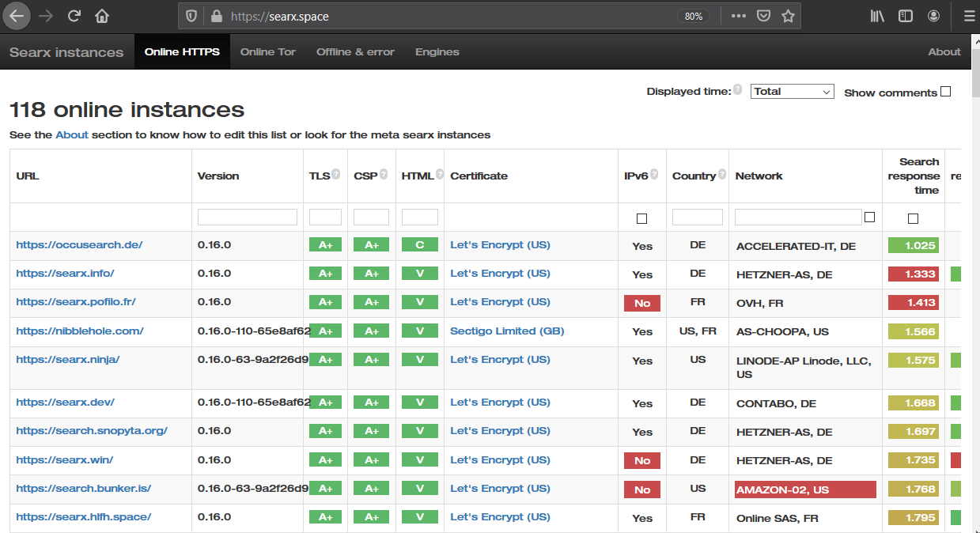Open the Displayed time dropdown

(x=792, y=92)
